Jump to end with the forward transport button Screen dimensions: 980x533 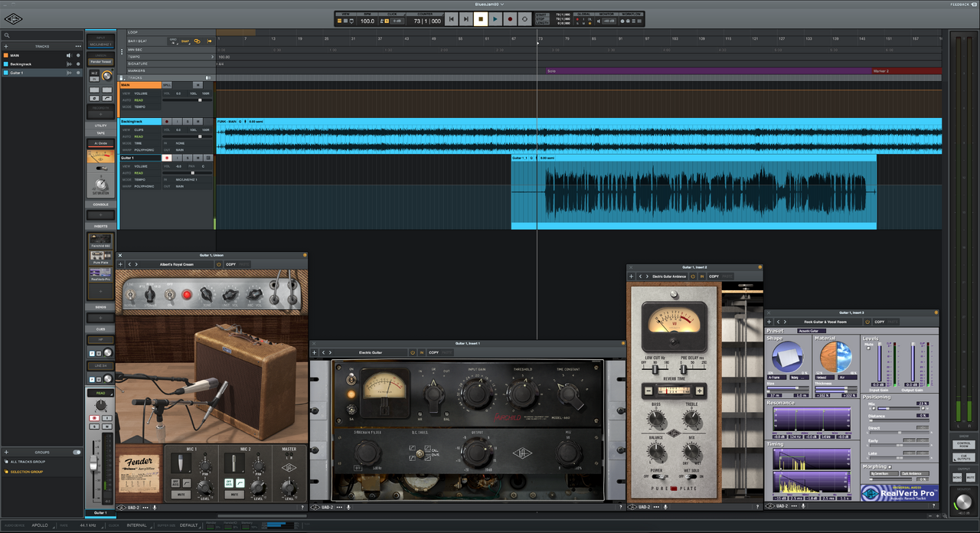click(465, 19)
